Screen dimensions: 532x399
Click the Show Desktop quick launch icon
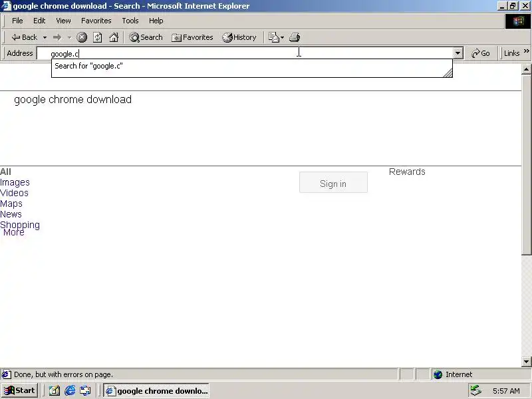pos(55,391)
